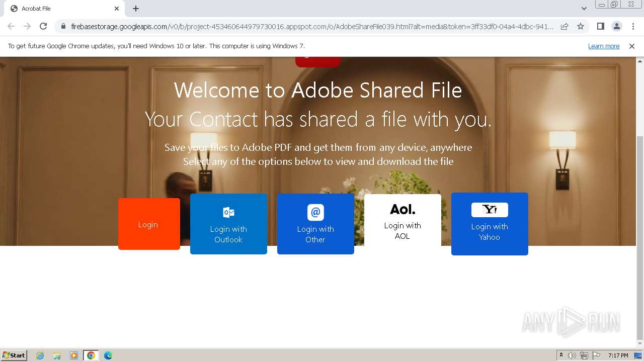Viewport: 644px width, 362px height.
Task: Go forward in browser history
Action: 27,26
